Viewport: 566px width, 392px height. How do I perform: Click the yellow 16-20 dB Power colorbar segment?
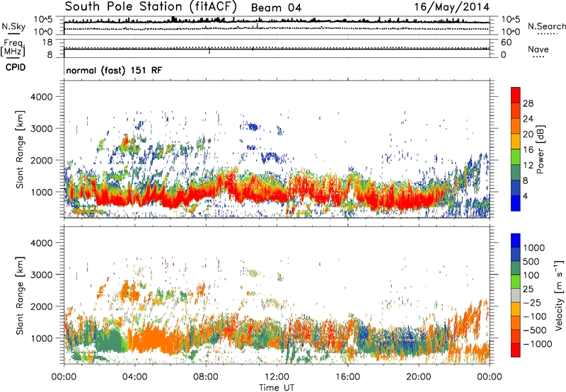tap(516, 141)
